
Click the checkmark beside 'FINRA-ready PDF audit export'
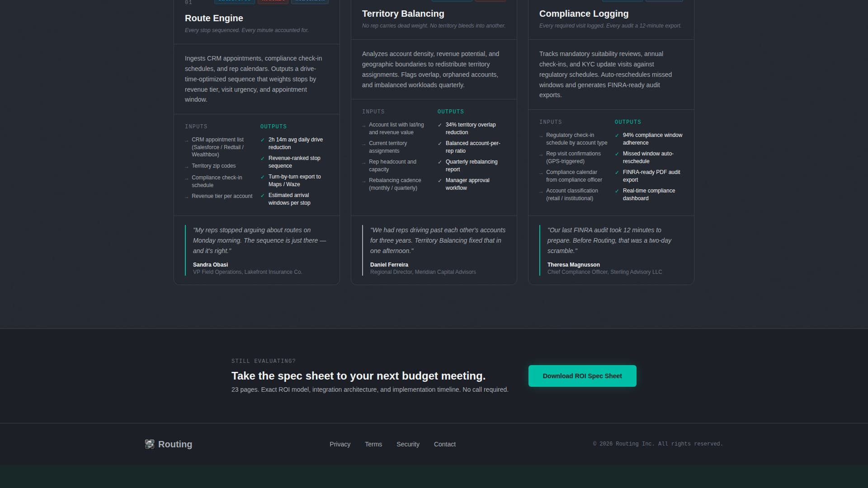617,172
